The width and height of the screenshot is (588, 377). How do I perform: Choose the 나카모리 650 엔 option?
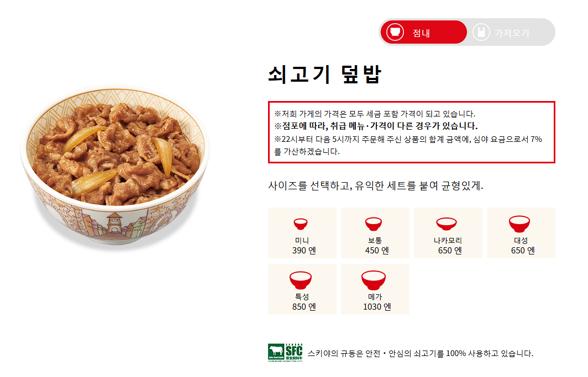coord(448,233)
